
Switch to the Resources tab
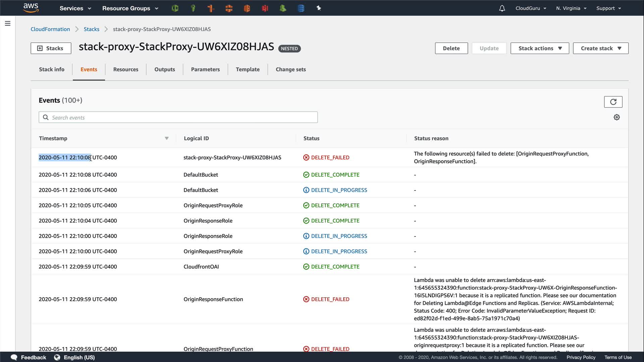point(125,69)
